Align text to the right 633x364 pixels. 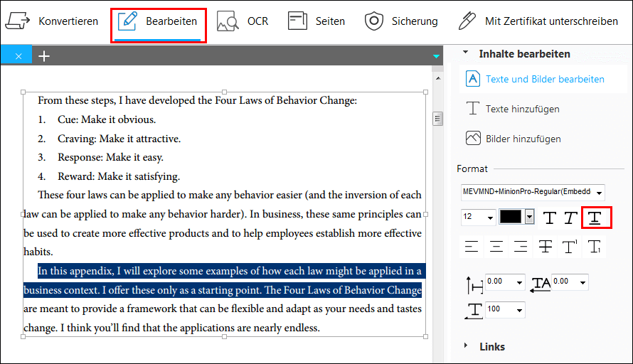click(521, 247)
